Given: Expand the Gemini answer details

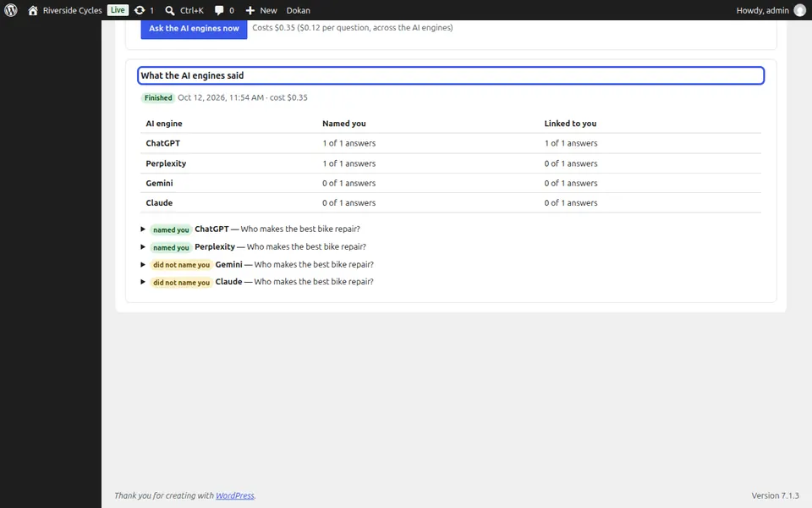Looking at the screenshot, I should tap(143, 264).
